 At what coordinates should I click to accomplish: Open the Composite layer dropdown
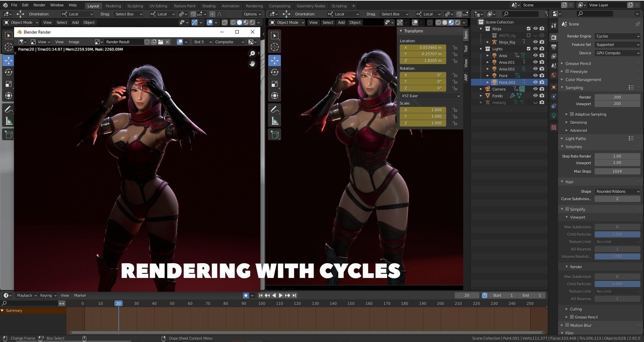[x=229, y=42]
